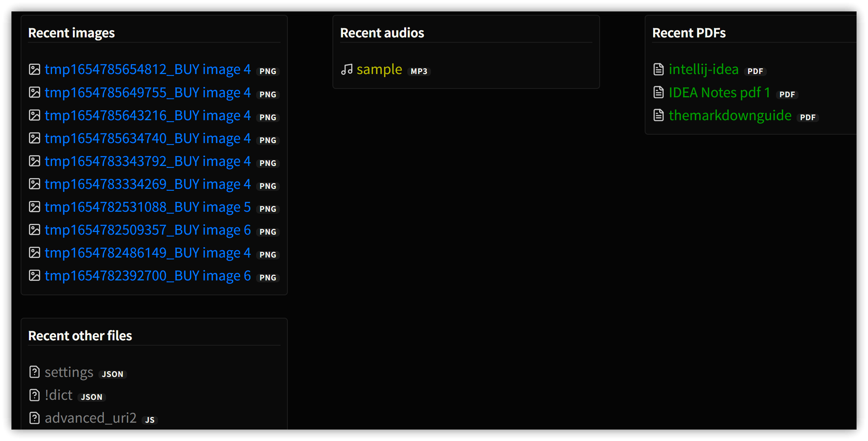Click image icon beside tmp1654782392700_BUY image 6
Image resolution: width=868 pixels, height=441 pixels.
pyautogui.click(x=34, y=275)
